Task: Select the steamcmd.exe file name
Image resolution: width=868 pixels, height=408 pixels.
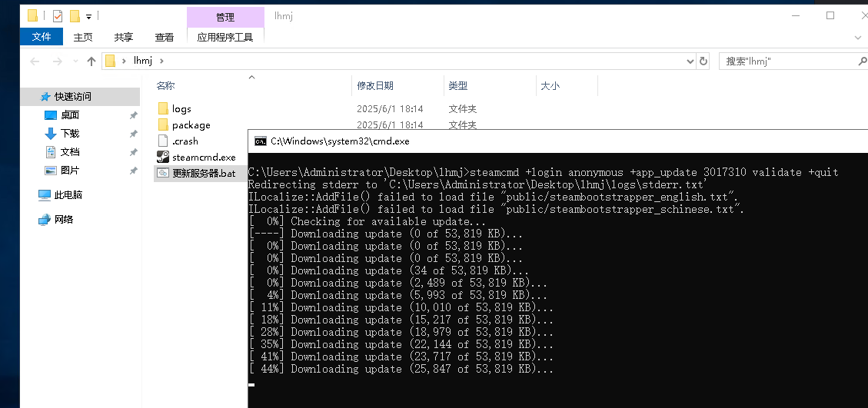Action: (x=204, y=158)
